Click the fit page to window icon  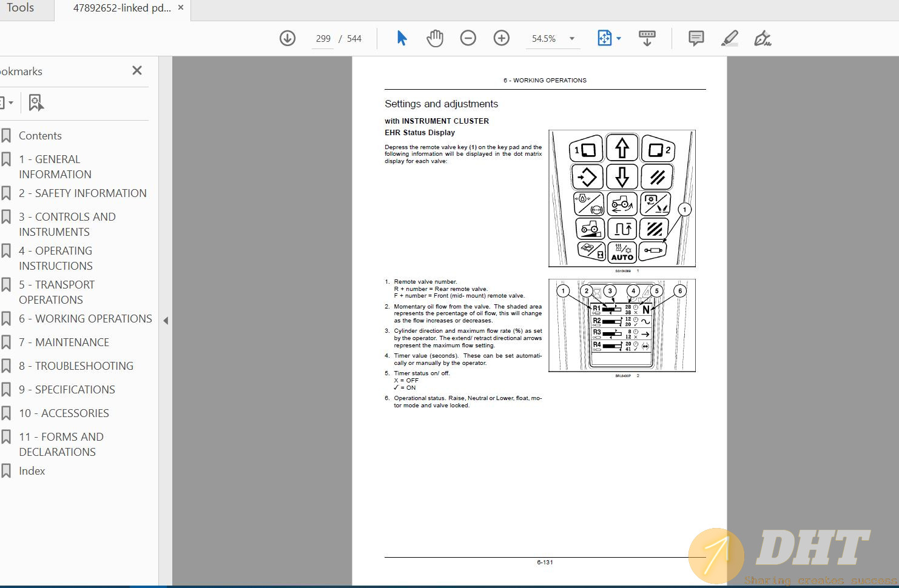pyautogui.click(x=604, y=38)
